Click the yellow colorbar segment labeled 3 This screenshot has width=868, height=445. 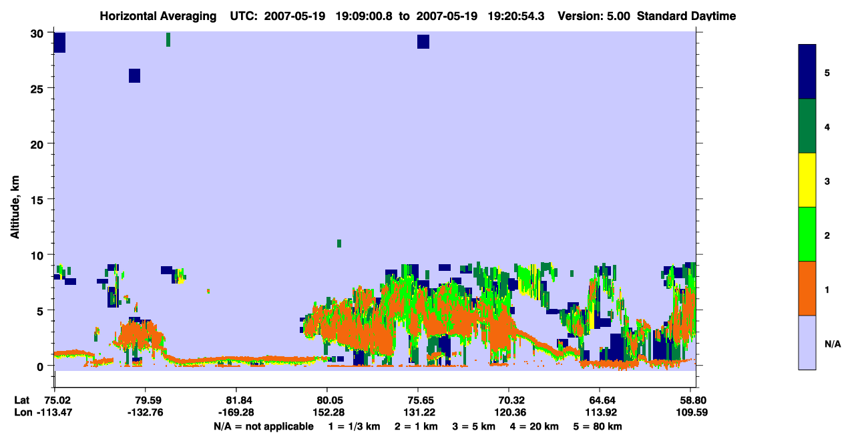[x=807, y=180]
